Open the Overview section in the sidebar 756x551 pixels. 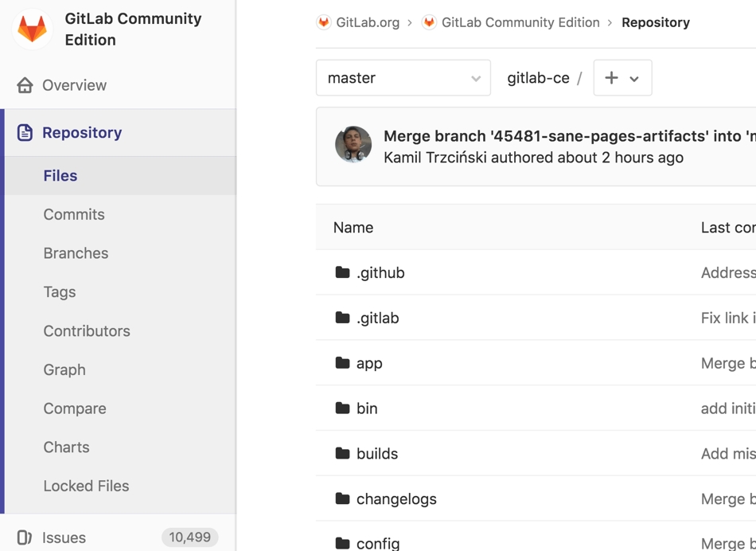pyautogui.click(x=76, y=85)
